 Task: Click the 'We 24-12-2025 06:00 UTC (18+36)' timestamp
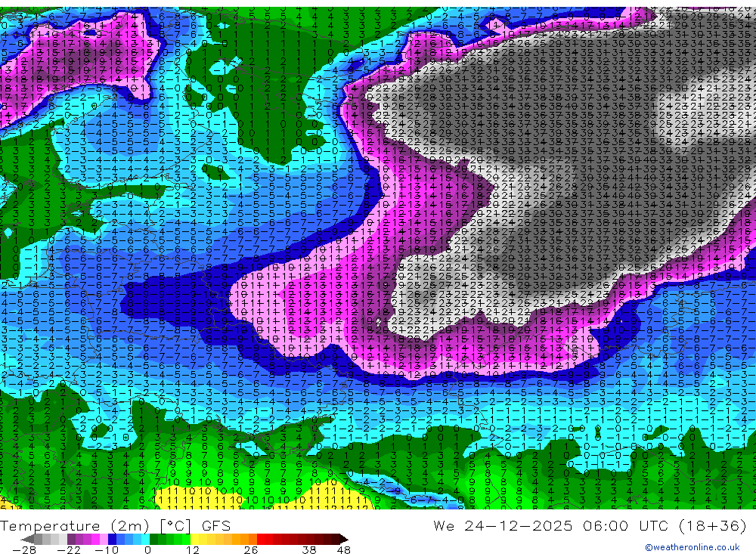[590, 525]
